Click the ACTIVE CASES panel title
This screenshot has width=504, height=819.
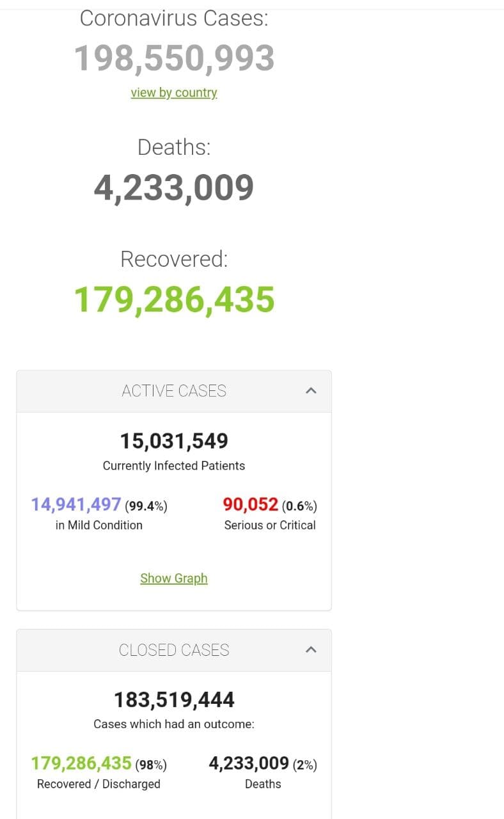[174, 391]
